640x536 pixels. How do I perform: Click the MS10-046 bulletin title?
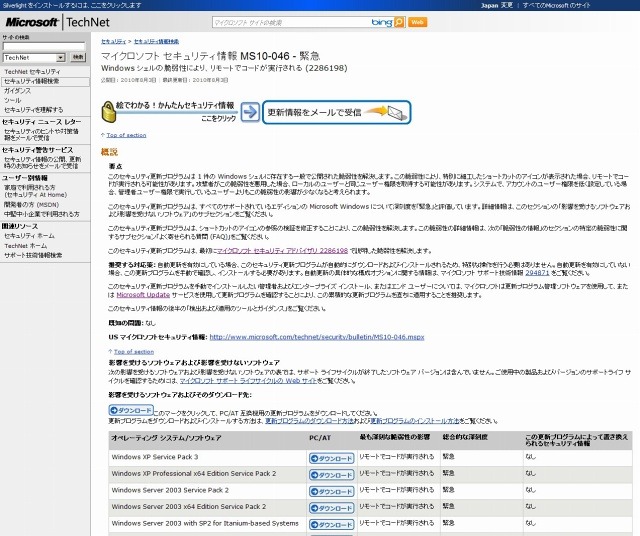211,56
